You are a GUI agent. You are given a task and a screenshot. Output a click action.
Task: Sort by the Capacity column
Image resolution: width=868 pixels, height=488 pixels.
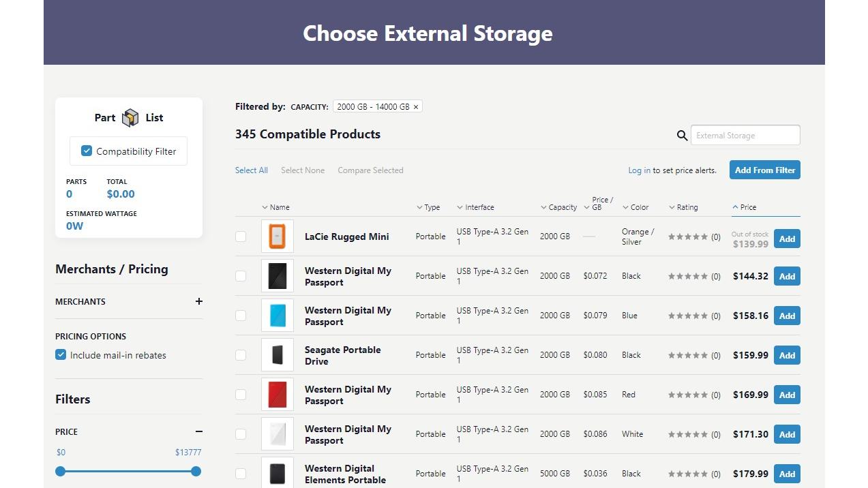[558, 207]
